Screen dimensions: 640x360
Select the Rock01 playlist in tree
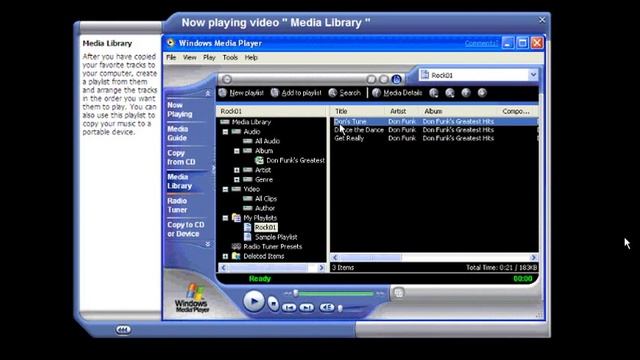coord(265,227)
